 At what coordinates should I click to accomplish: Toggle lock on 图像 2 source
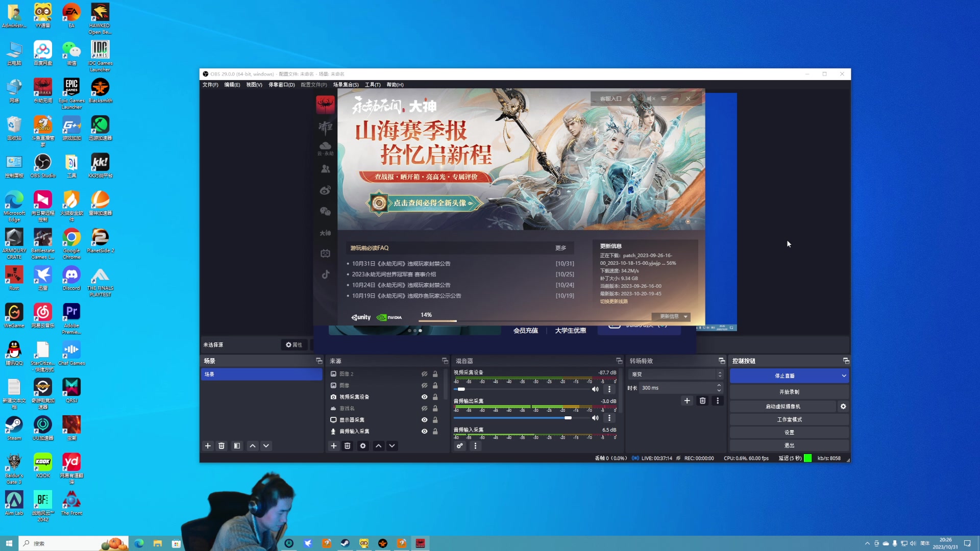435,374
